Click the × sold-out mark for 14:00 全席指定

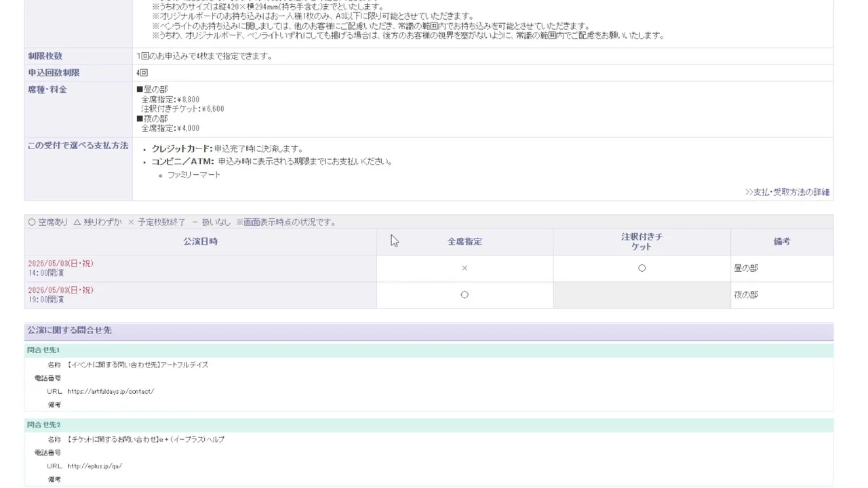click(465, 268)
